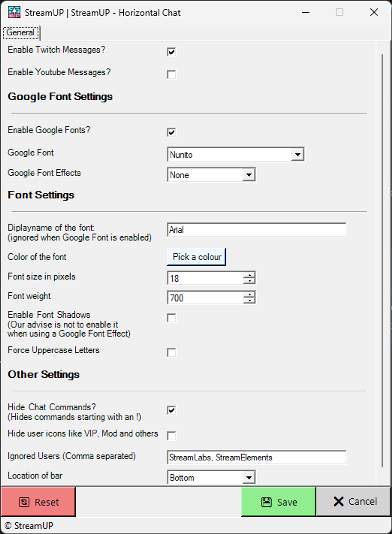Click the "Font Settings" heading
Screen dimensions: 392x534
41,195
